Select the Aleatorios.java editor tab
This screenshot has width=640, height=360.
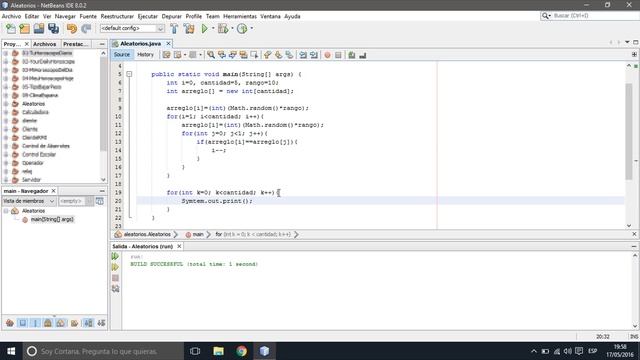140,43
